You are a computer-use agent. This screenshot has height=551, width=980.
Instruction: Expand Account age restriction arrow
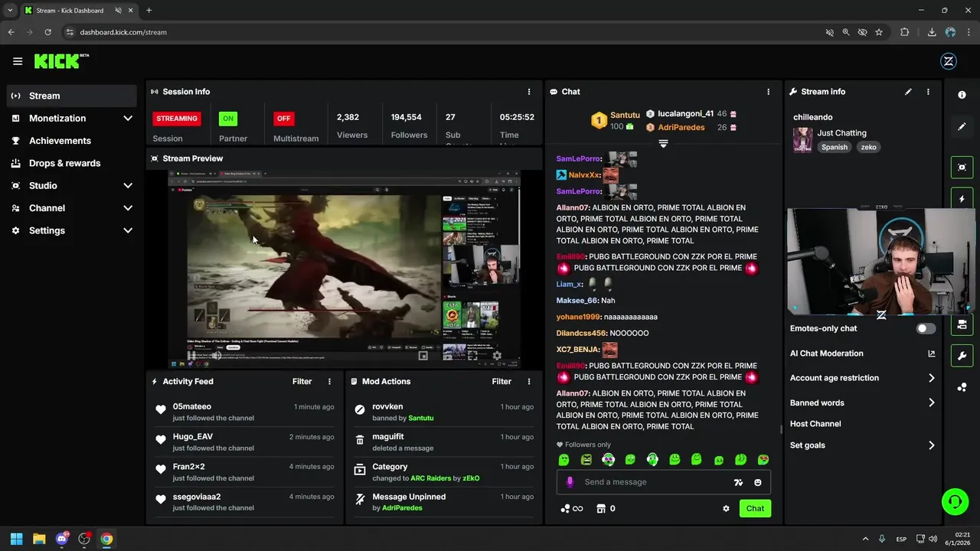(x=932, y=378)
